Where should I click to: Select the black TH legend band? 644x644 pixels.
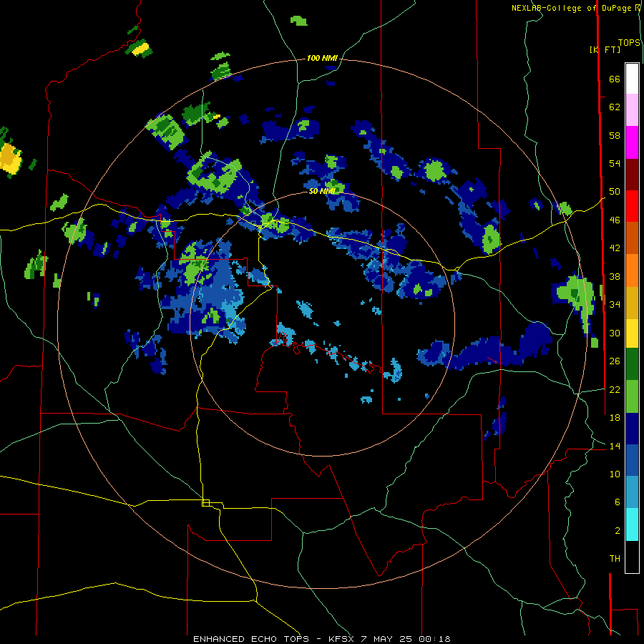632,557
